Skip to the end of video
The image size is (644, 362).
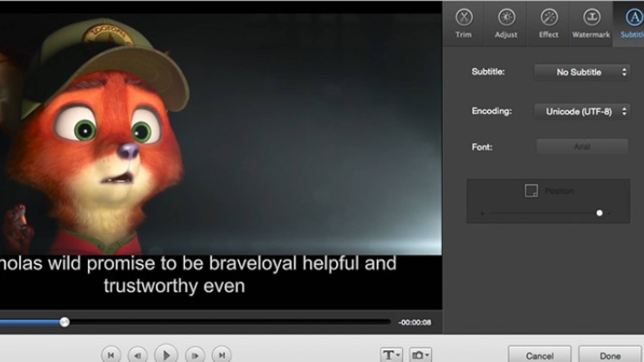click(x=222, y=355)
